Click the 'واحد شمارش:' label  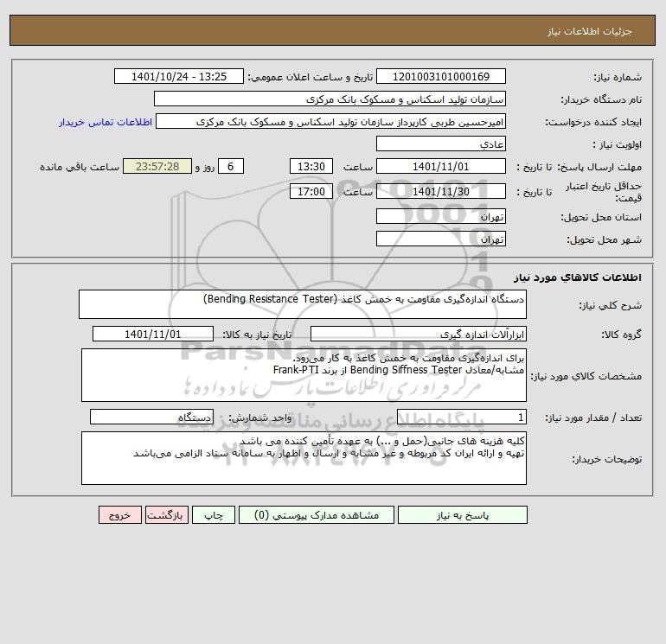click(260, 418)
